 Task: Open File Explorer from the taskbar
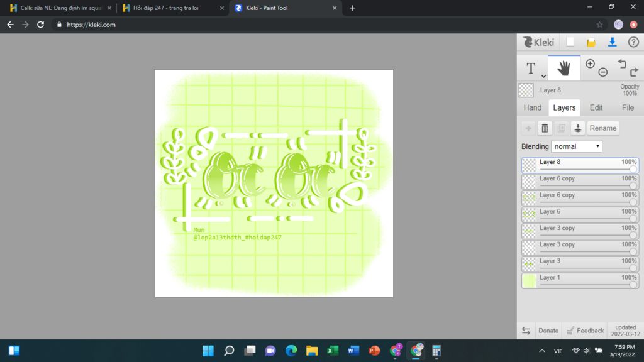tap(312, 351)
